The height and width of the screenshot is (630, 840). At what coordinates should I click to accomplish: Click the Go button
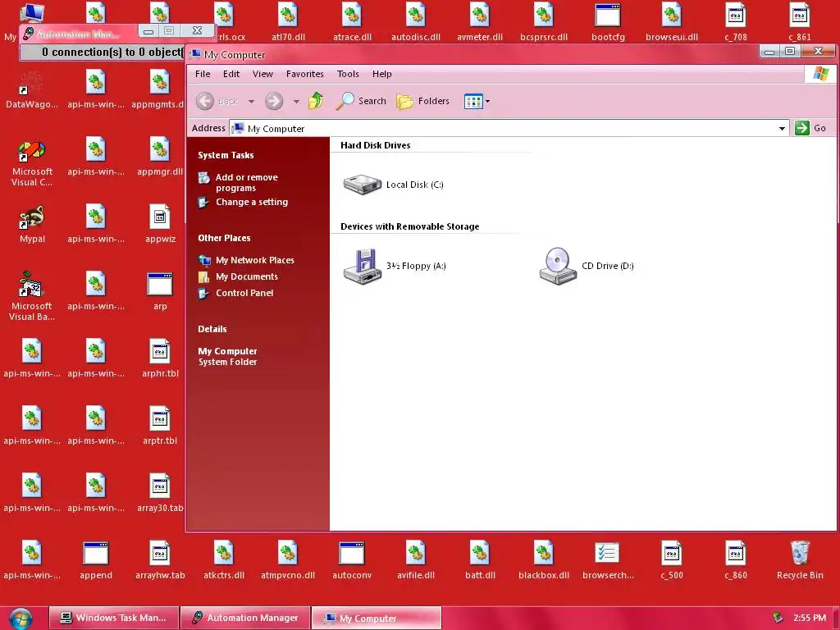pos(810,128)
